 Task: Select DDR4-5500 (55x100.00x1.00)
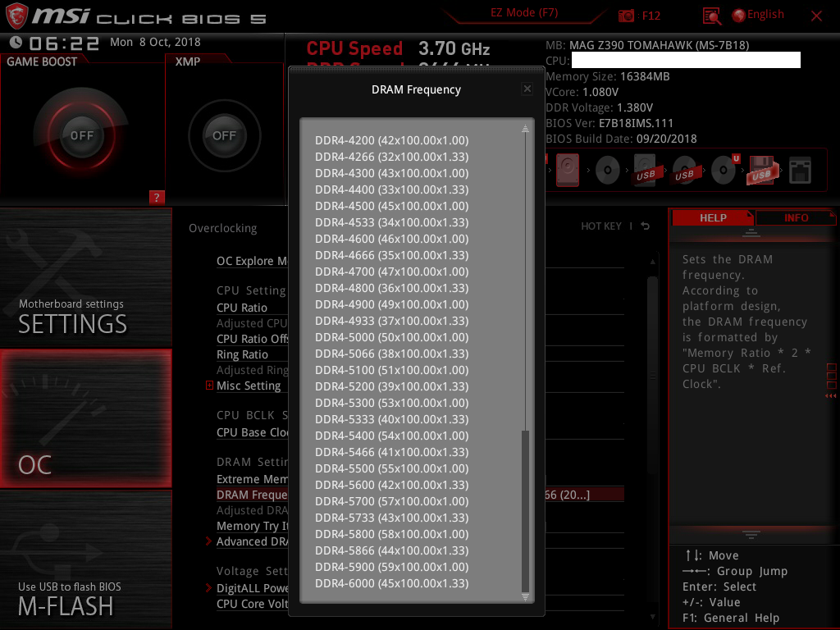[391, 468]
